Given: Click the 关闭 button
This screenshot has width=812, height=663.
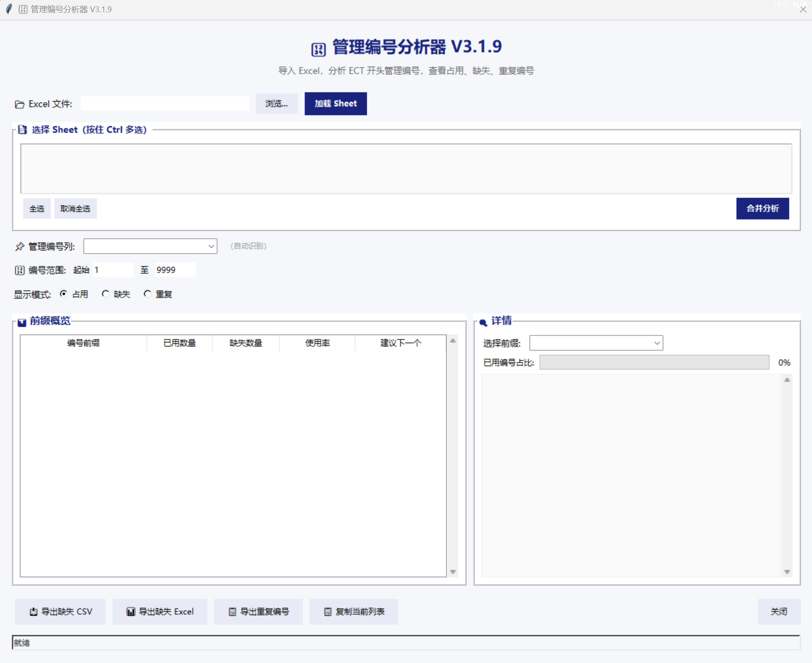Looking at the screenshot, I should point(779,612).
